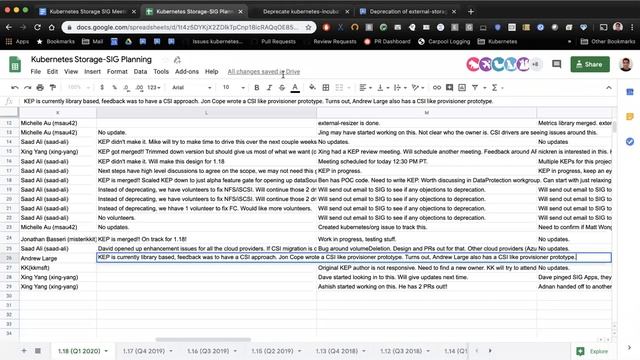The image size is (640, 360).
Task: Open horizontal align dropdown
Action: pos(365,87)
